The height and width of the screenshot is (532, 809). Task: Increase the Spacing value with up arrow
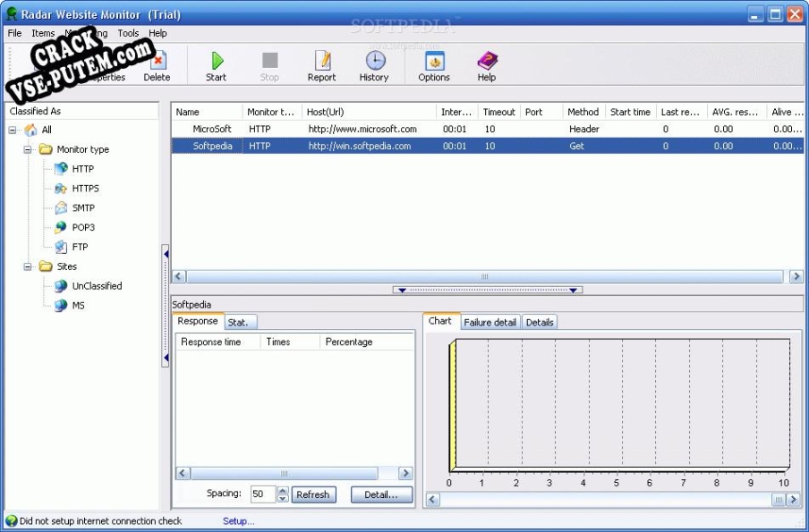click(282, 491)
